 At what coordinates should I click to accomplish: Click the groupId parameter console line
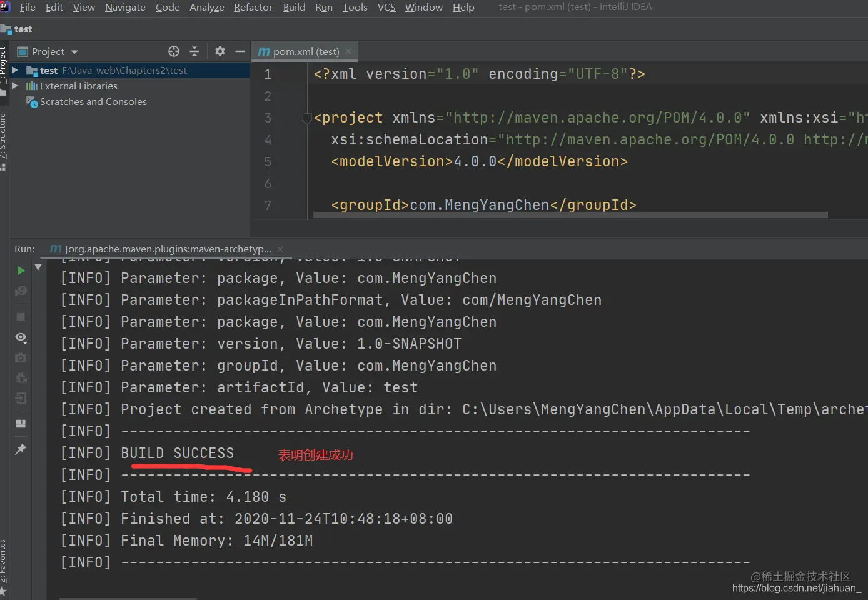pos(278,366)
